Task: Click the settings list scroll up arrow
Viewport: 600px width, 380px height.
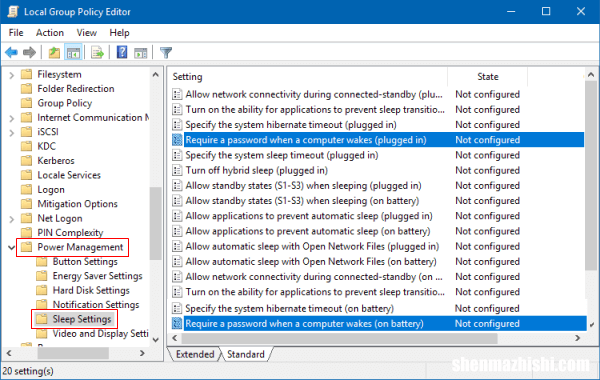Action: (591, 75)
